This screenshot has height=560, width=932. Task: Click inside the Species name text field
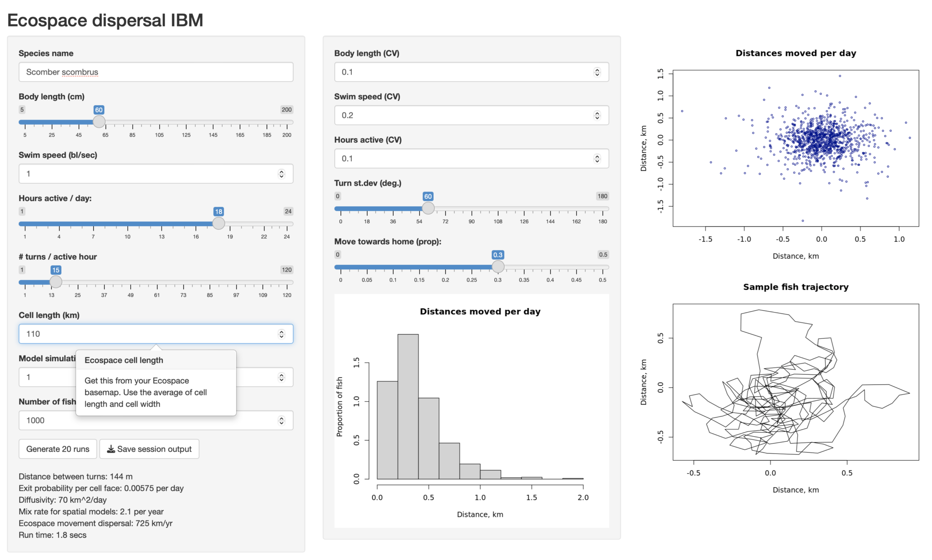(x=156, y=72)
